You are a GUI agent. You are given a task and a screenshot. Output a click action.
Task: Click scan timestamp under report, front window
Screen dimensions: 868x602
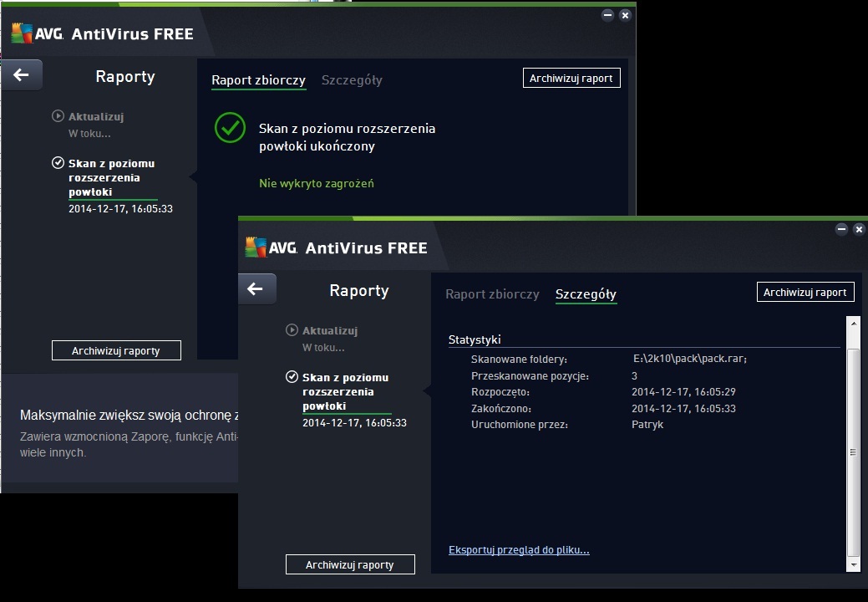[354, 422]
